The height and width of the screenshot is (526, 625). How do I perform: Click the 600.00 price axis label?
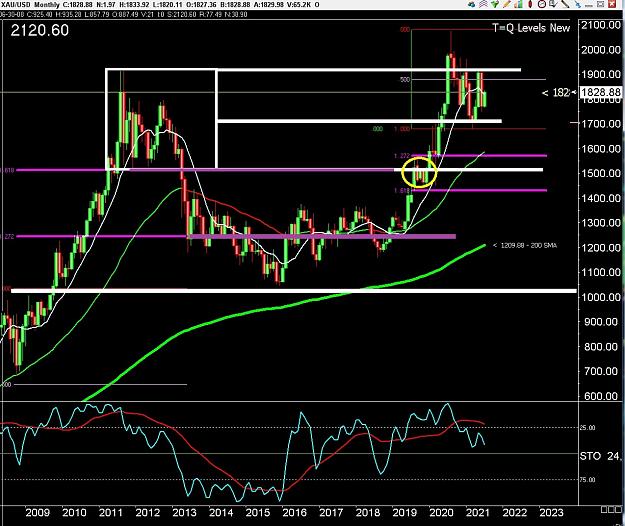[603, 396]
